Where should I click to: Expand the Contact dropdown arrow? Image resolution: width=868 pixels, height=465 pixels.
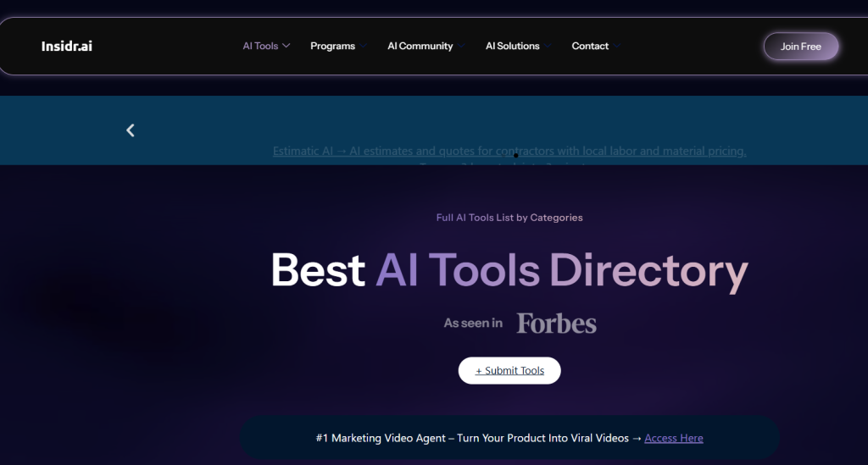[x=617, y=46]
